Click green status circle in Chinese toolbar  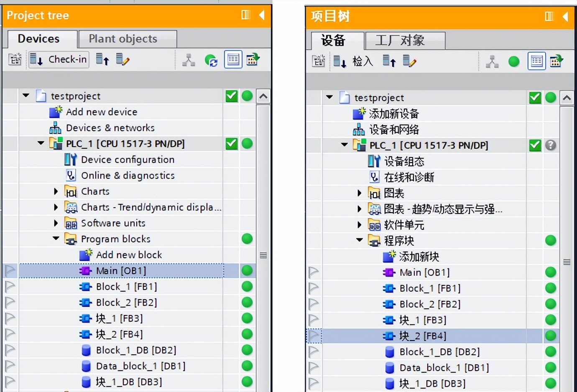click(x=514, y=62)
